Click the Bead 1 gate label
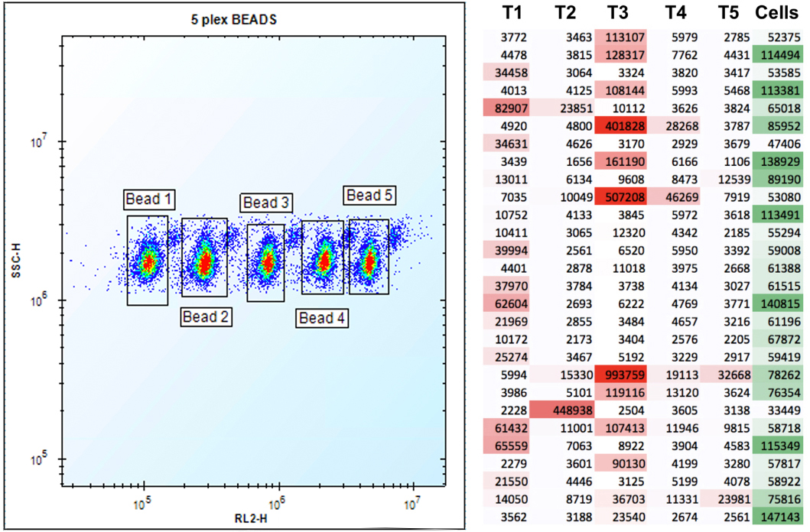The height and width of the screenshot is (532, 810). (x=149, y=200)
